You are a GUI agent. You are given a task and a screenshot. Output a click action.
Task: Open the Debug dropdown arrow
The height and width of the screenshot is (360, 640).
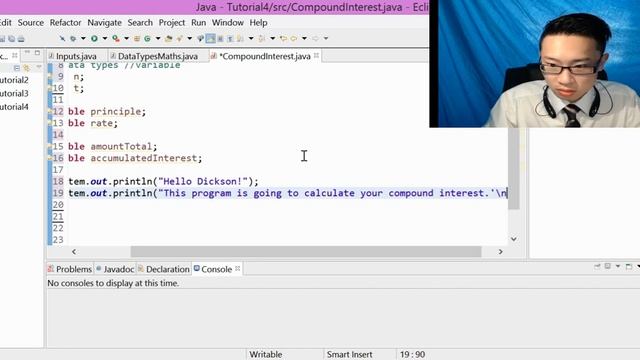point(83,38)
